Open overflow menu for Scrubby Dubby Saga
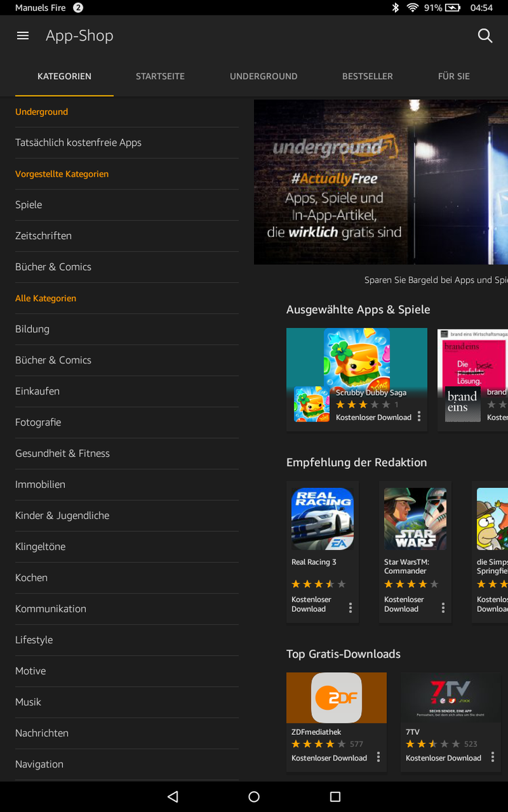Image resolution: width=508 pixels, height=812 pixels. coord(419,416)
